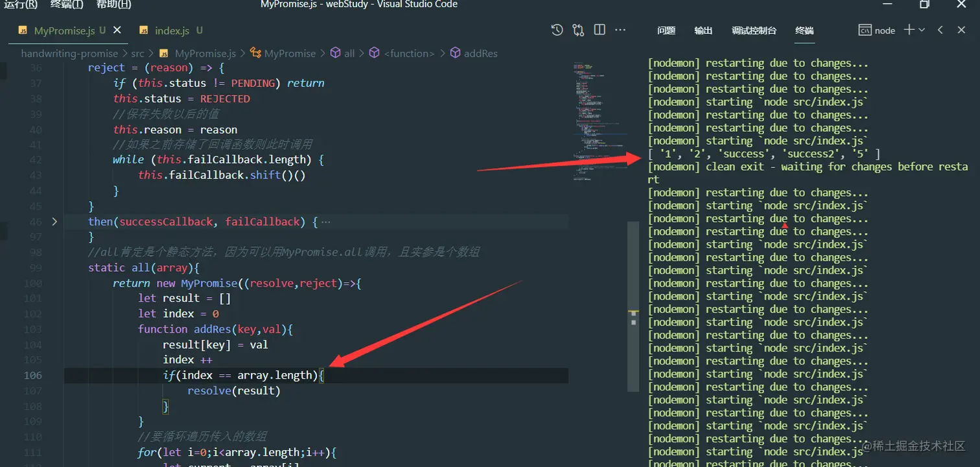Click the comment '//要循环遍历传入的数组'
The image size is (980, 467).
click(x=202, y=437)
